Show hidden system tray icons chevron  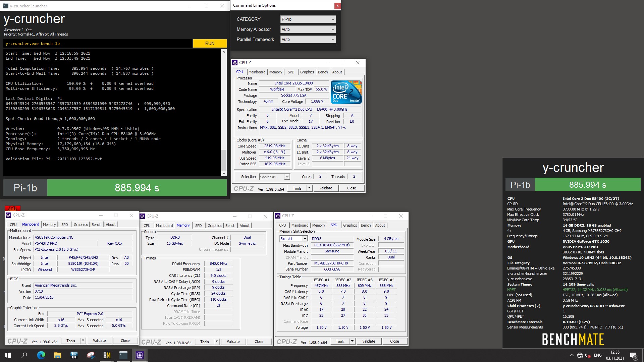pos(572,355)
